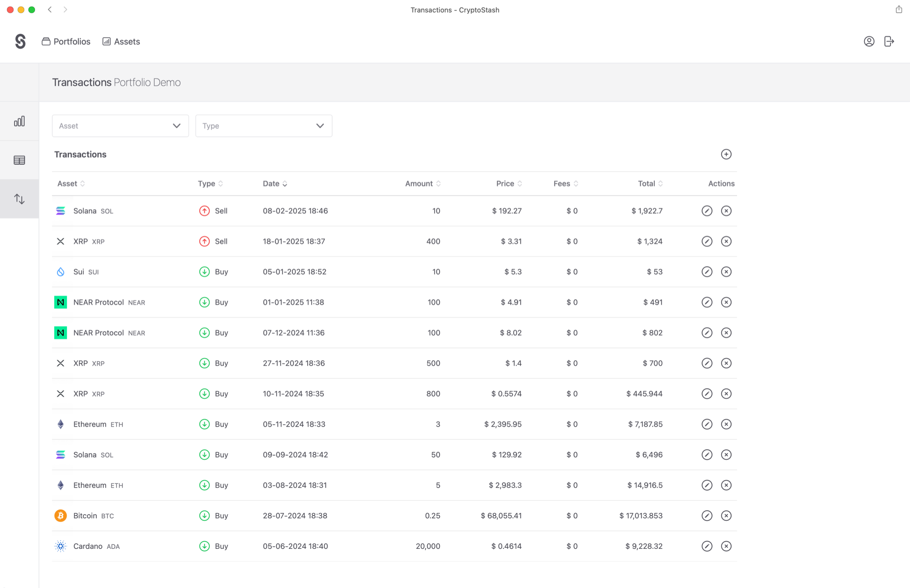Add a new transaction with the plus icon
910x588 pixels.
[x=726, y=155]
